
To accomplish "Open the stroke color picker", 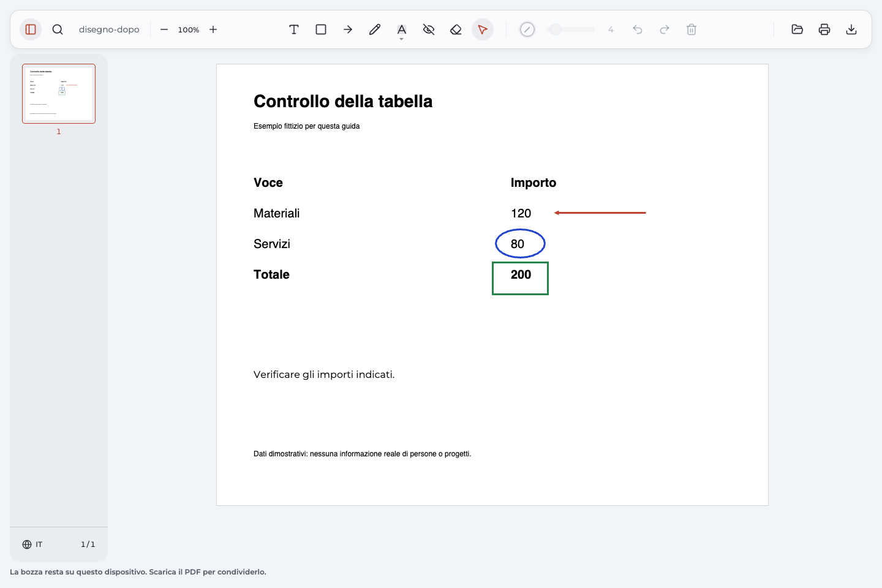I will [527, 29].
